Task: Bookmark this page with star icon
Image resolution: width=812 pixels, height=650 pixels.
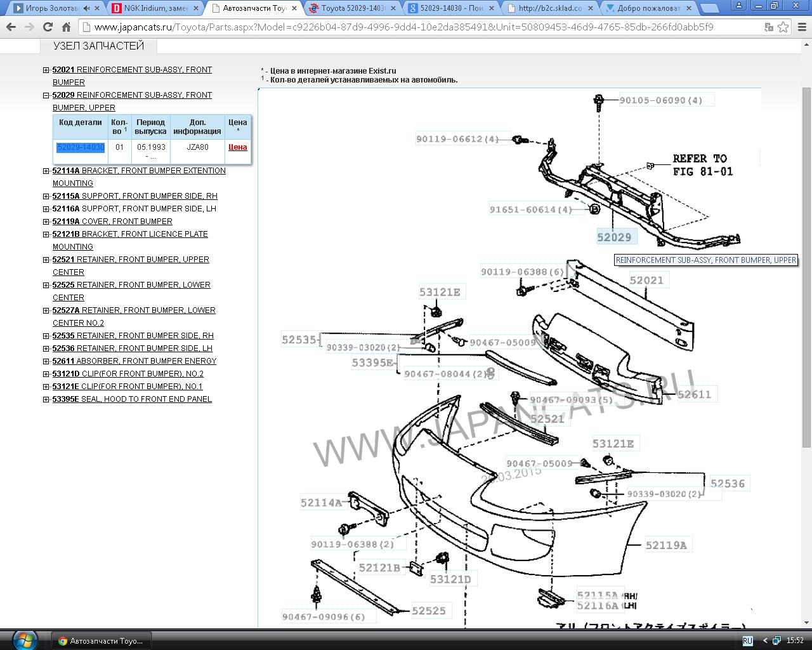Action: coord(783,27)
